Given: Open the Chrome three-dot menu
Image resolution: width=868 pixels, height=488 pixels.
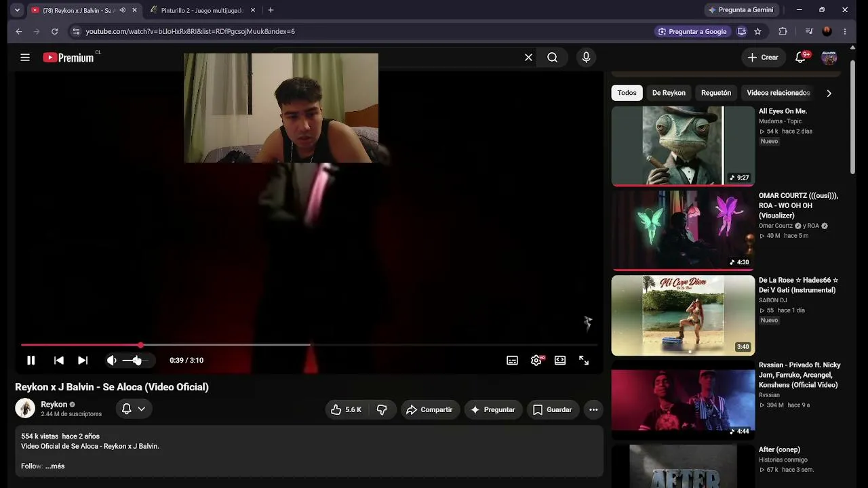Looking at the screenshot, I should point(845,31).
